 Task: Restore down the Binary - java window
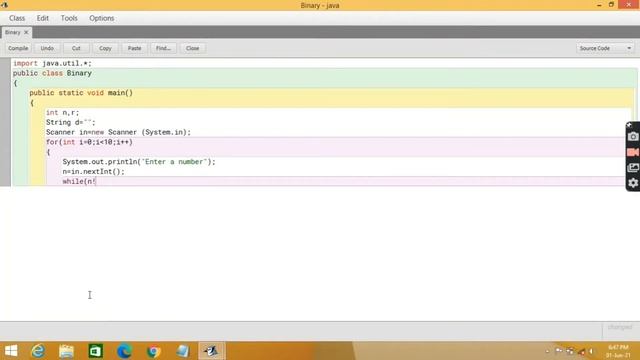point(611,5)
